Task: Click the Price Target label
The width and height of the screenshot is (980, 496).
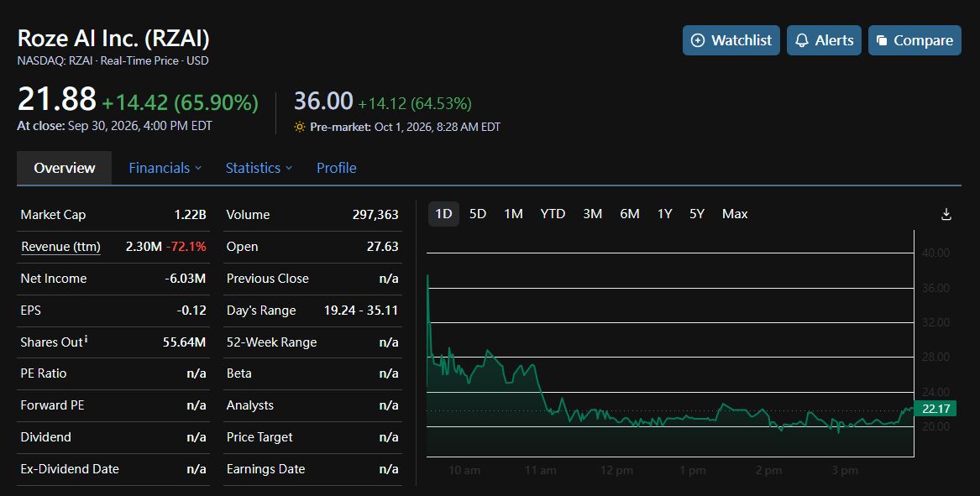Action: (x=259, y=437)
